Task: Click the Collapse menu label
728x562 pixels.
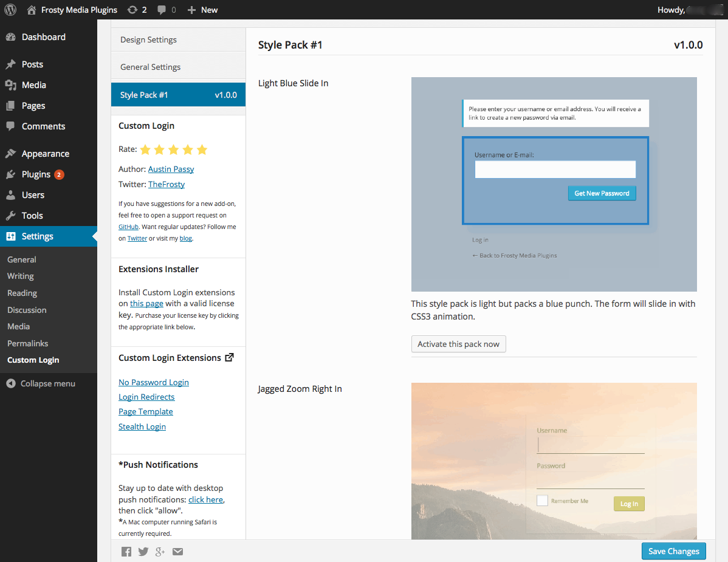Action: pyautogui.click(x=48, y=383)
